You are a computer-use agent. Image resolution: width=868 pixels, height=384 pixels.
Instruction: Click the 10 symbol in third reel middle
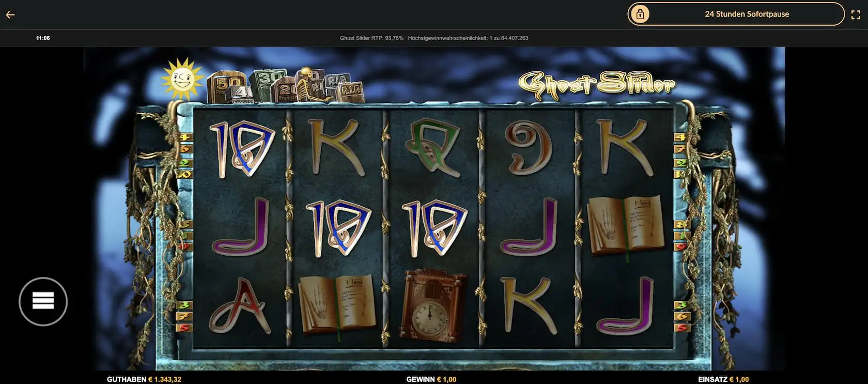click(x=434, y=228)
